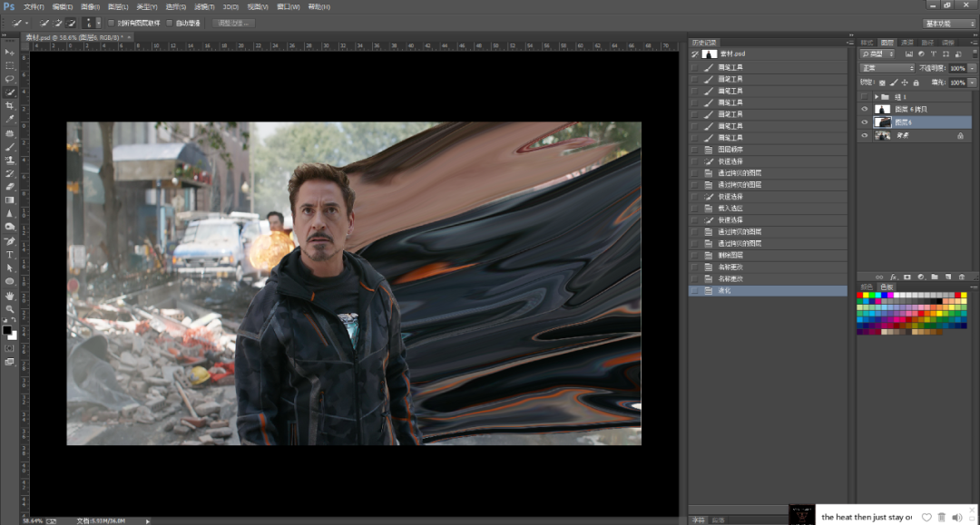Click the Delete layer trash icon
The height and width of the screenshot is (525, 980).
962,277
